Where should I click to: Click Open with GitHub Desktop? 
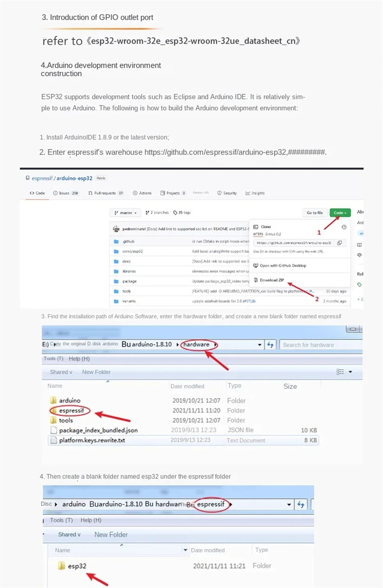[283, 266]
